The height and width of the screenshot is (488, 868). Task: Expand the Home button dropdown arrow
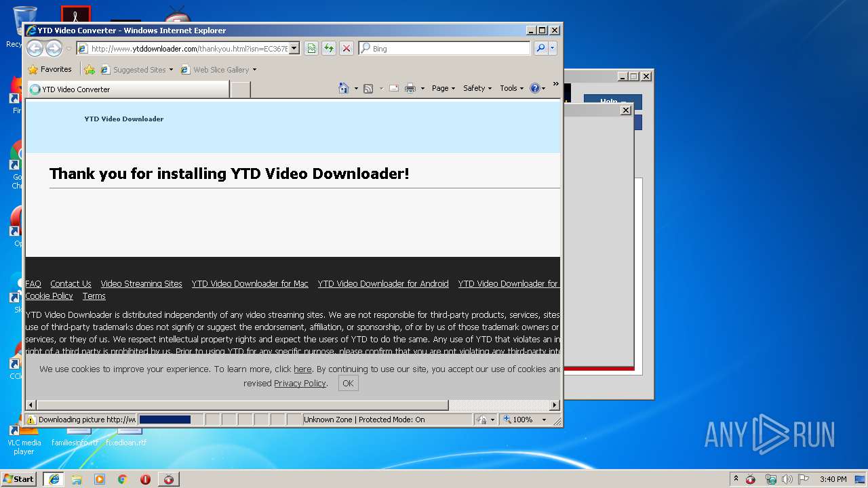356,88
